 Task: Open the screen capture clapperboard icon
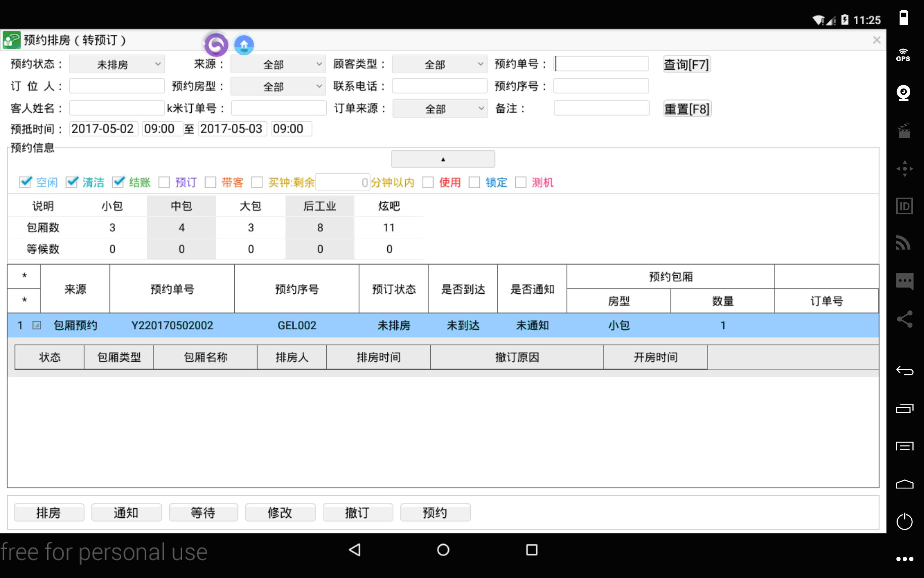[904, 130]
